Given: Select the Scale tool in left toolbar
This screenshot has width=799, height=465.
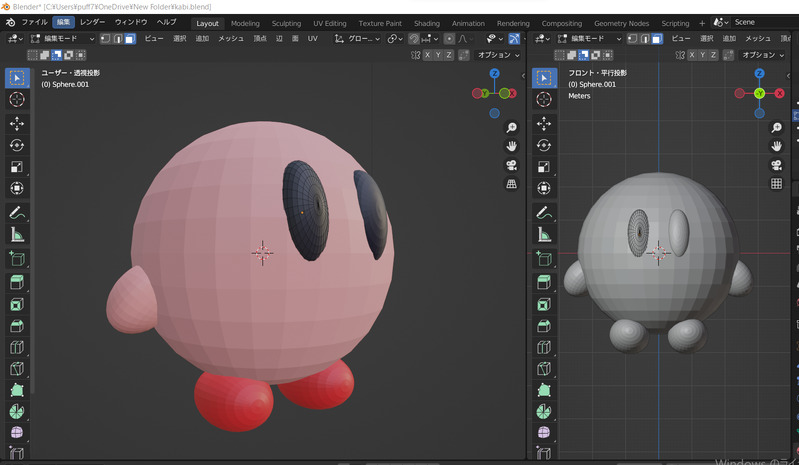Looking at the screenshot, I should pos(17,167).
